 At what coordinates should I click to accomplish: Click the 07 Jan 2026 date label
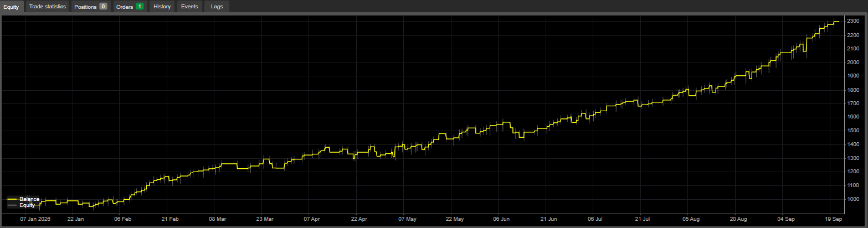(x=34, y=219)
